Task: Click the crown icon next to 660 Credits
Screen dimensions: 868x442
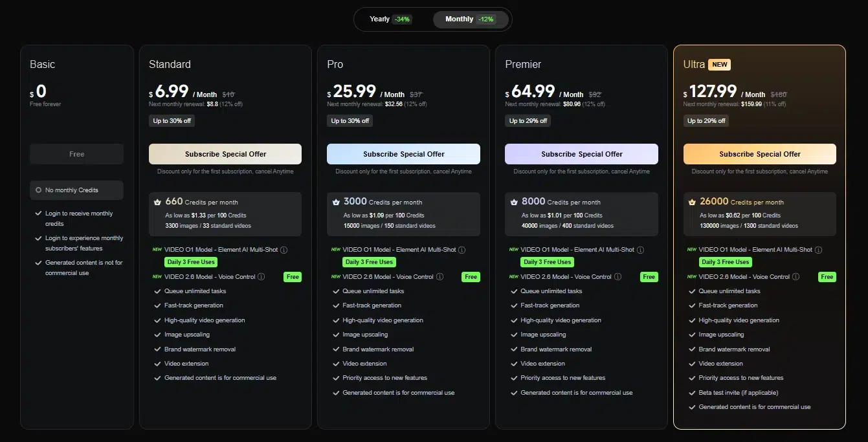Action: point(157,202)
